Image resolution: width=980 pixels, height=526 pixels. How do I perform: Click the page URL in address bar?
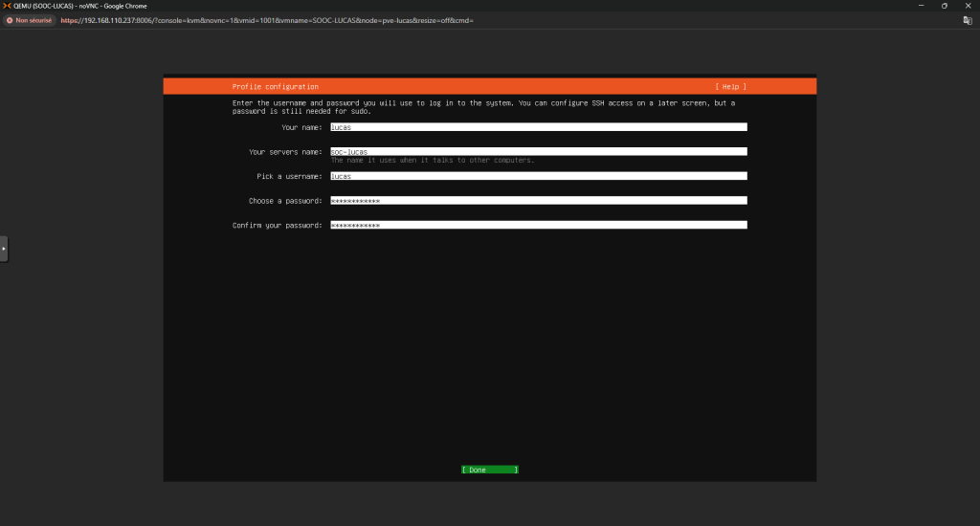pyautogui.click(x=267, y=20)
